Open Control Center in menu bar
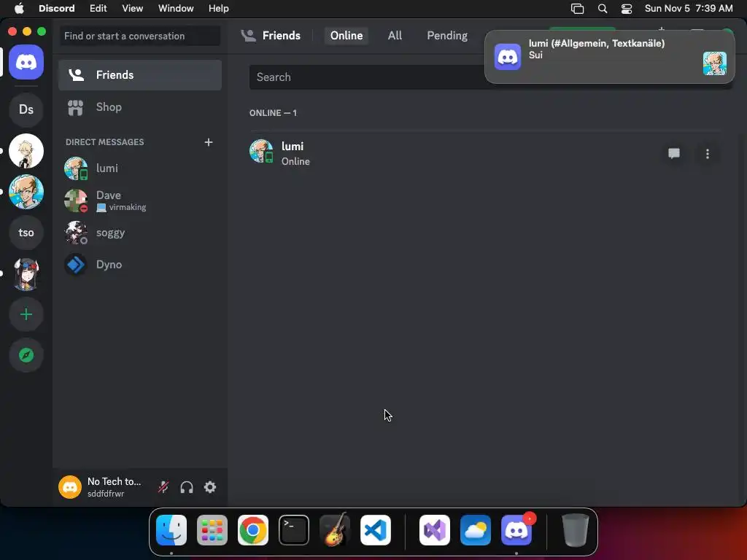747x560 pixels. (x=627, y=9)
